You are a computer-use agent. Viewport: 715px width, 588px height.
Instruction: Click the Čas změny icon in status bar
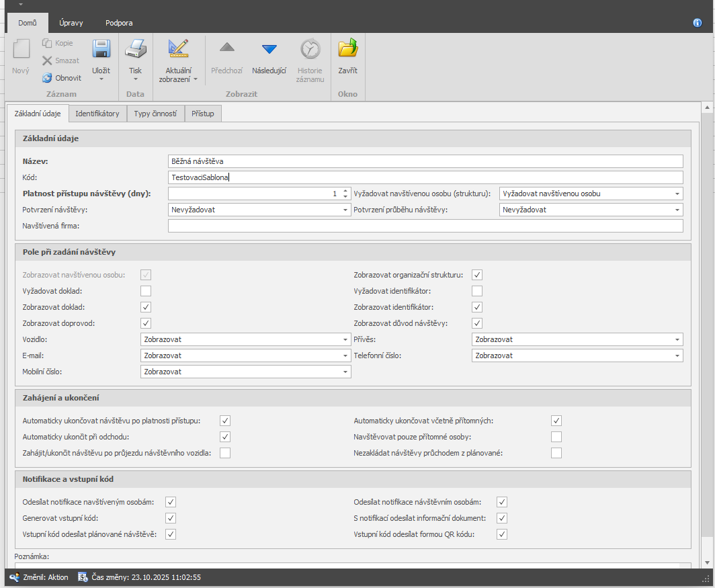(x=83, y=577)
